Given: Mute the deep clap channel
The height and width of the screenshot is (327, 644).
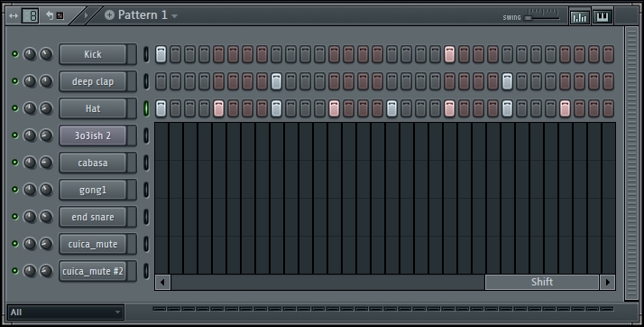Looking at the screenshot, I should click(15, 81).
